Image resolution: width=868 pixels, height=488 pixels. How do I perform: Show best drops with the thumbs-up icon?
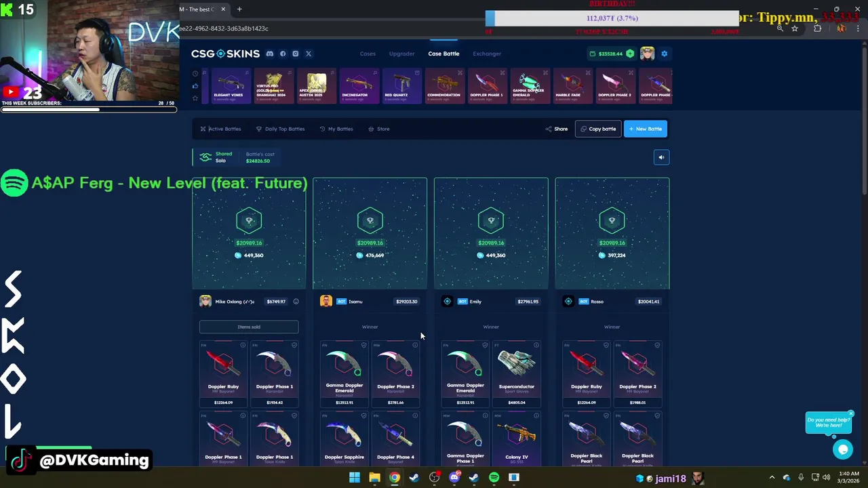(x=195, y=86)
